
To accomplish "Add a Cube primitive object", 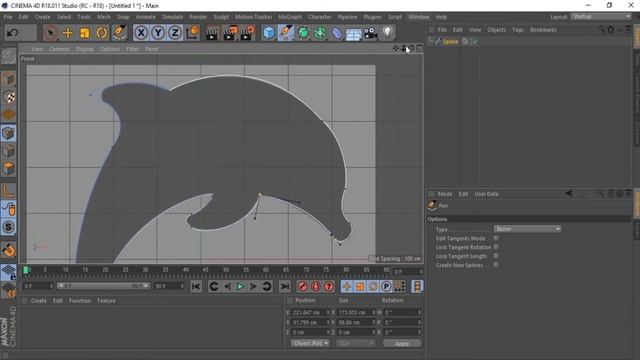I will click(x=269, y=33).
